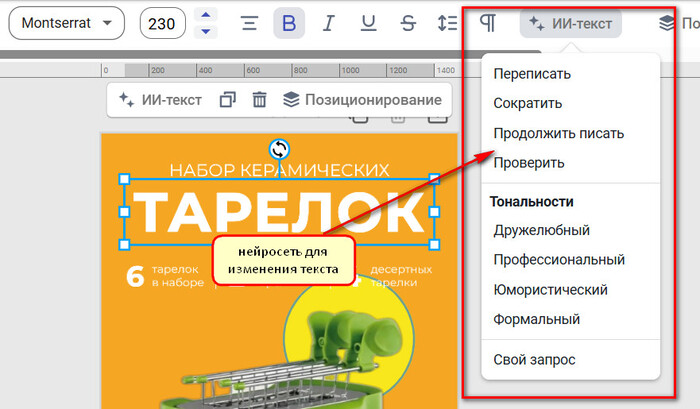700x409 pixels.
Task: Click Позиционирование in floating toolbar
Action: coord(361,100)
